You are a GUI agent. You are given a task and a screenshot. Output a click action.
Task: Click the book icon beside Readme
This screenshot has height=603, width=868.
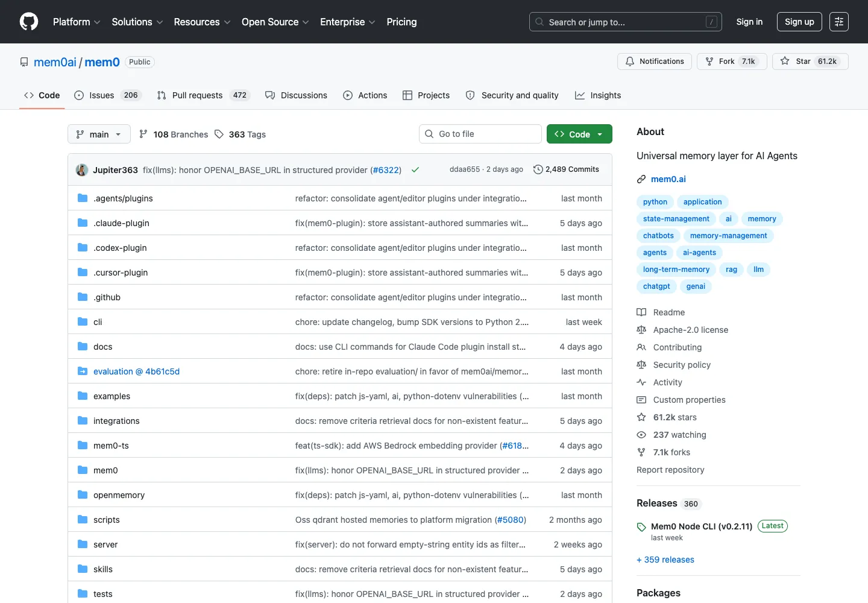pyautogui.click(x=641, y=312)
